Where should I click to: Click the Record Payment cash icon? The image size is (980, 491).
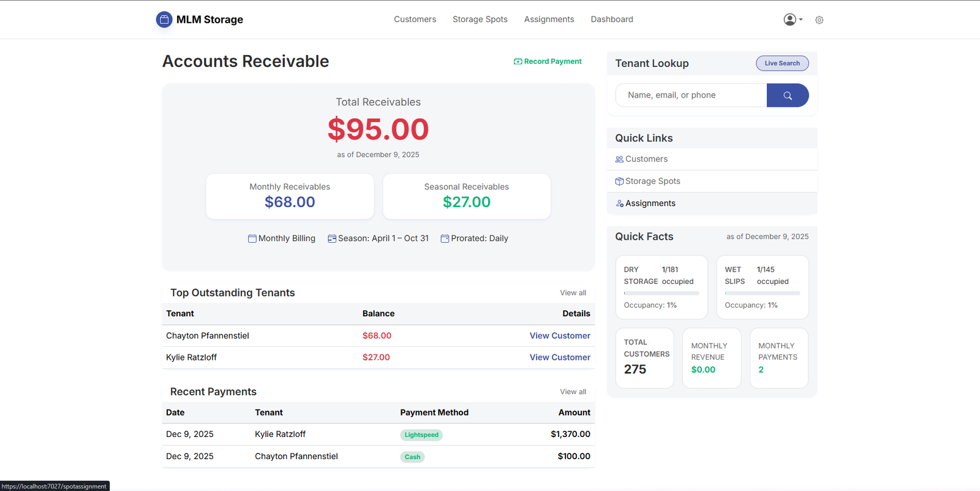[x=518, y=61]
